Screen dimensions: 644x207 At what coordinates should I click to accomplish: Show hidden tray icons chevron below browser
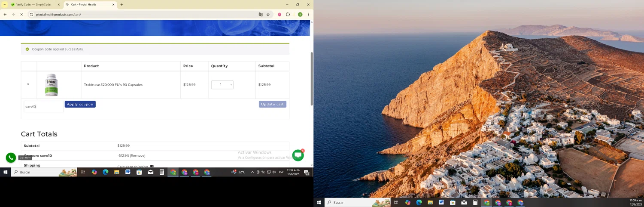coord(252,172)
